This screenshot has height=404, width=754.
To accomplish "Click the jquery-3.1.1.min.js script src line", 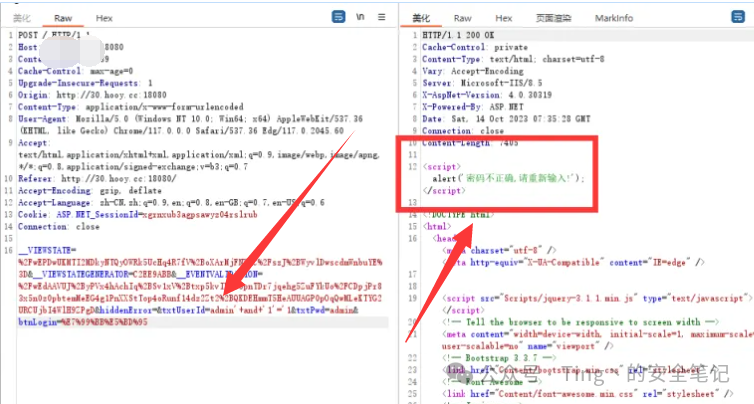I will [597, 298].
